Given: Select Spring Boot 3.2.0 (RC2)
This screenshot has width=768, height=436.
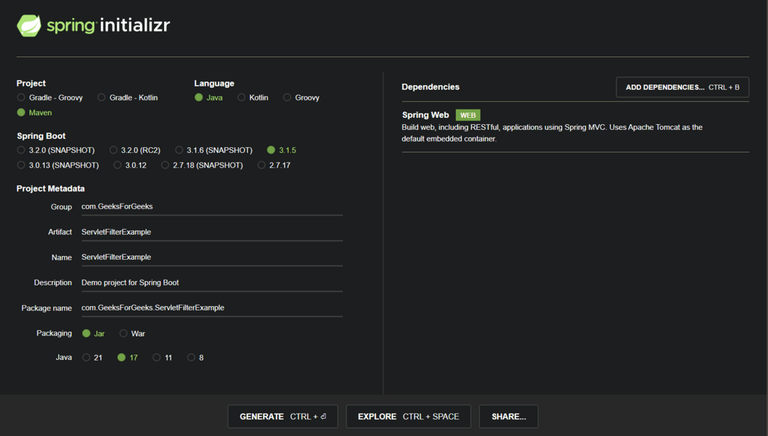Looking at the screenshot, I should 135,150.
